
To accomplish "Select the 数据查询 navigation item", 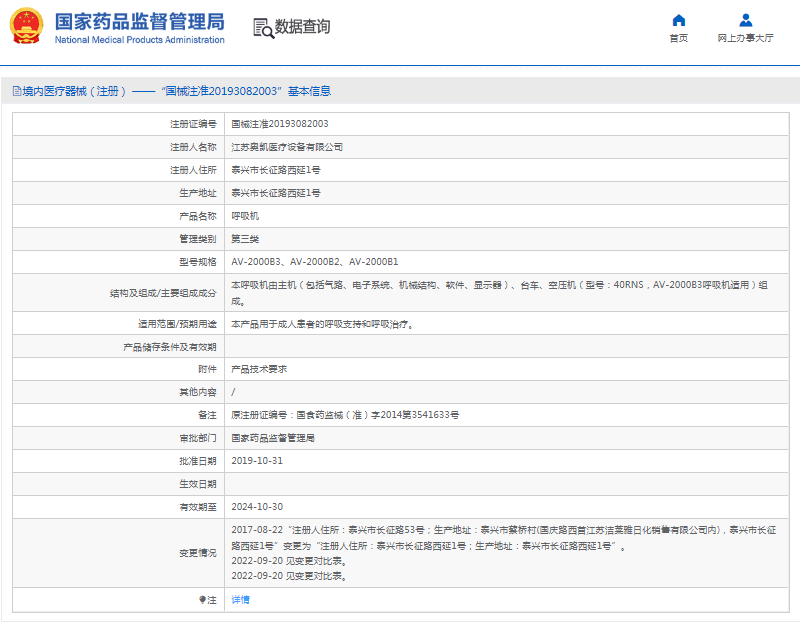I will tap(302, 30).
